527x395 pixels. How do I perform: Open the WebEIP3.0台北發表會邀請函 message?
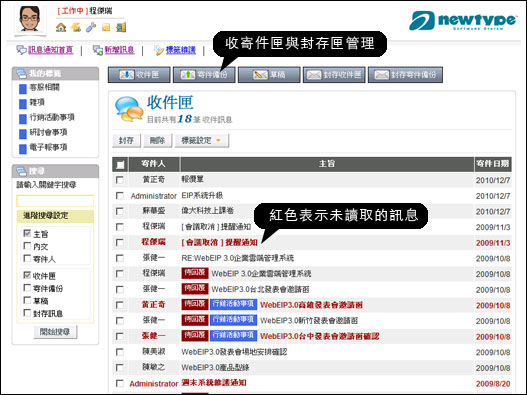pyautogui.click(x=260, y=289)
